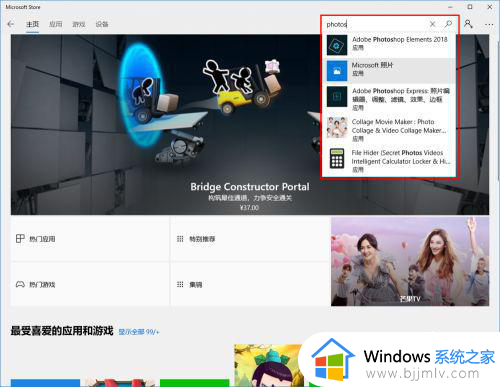Open the 集锦 tile
This screenshot has width=500, height=387.
click(x=250, y=284)
